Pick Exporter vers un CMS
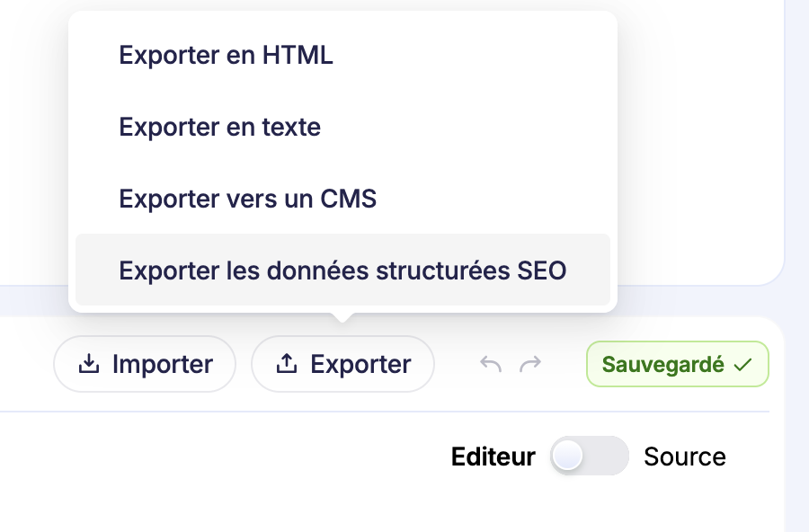809x532 pixels. point(247,199)
